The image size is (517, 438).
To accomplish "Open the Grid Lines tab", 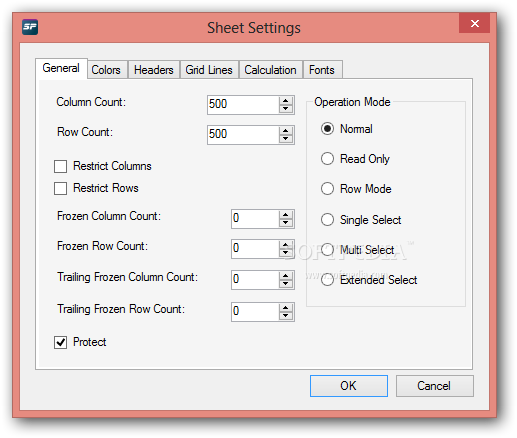I will (209, 70).
